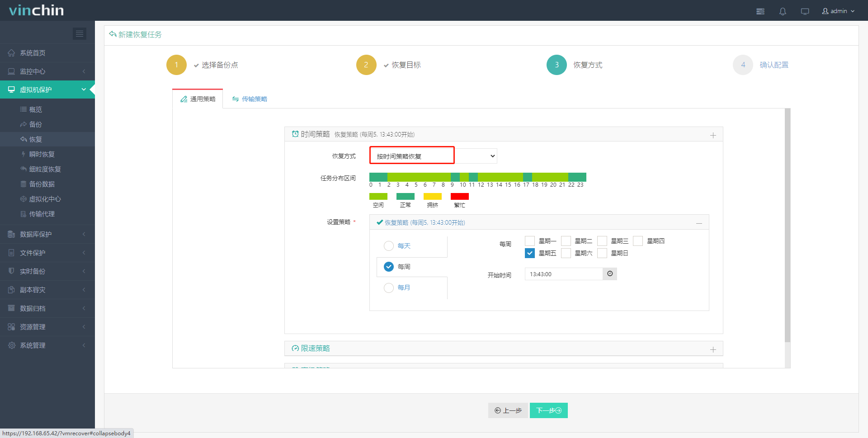Click the 正常 teal legend swatch
This screenshot has height=438, width=868.
(406, 196)
